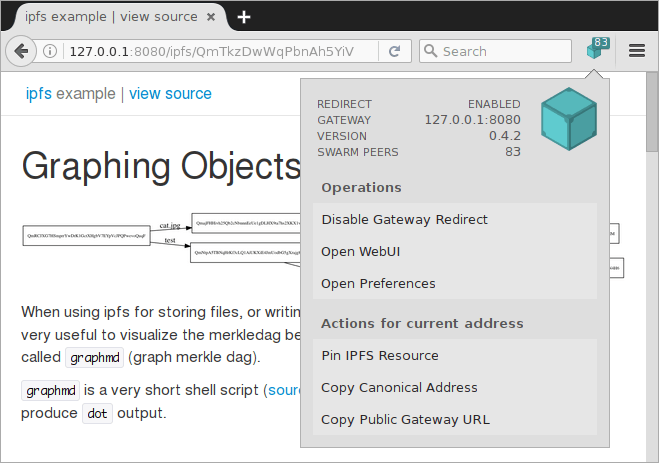Viewport: 659px width, 463px height.
Task: Follow the 'ipfs' link in the page header
Action: [39, 94]
